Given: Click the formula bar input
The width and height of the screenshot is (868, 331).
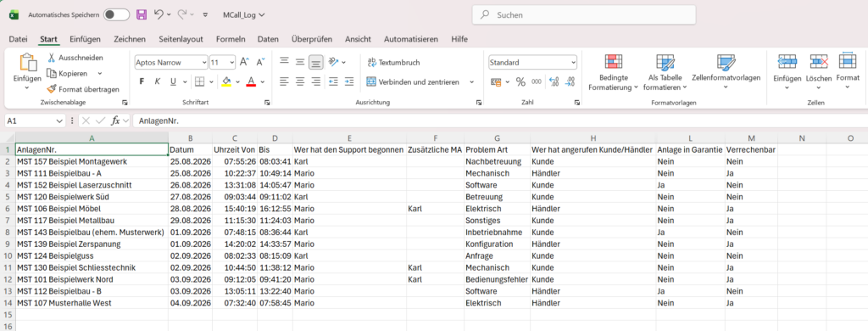Looking at the screenshot, I should [500, 121].
